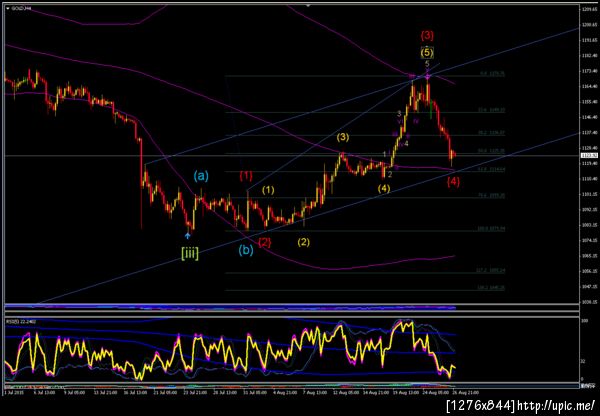Select the boxed yellow (5) wave label

tap(427, 52)
